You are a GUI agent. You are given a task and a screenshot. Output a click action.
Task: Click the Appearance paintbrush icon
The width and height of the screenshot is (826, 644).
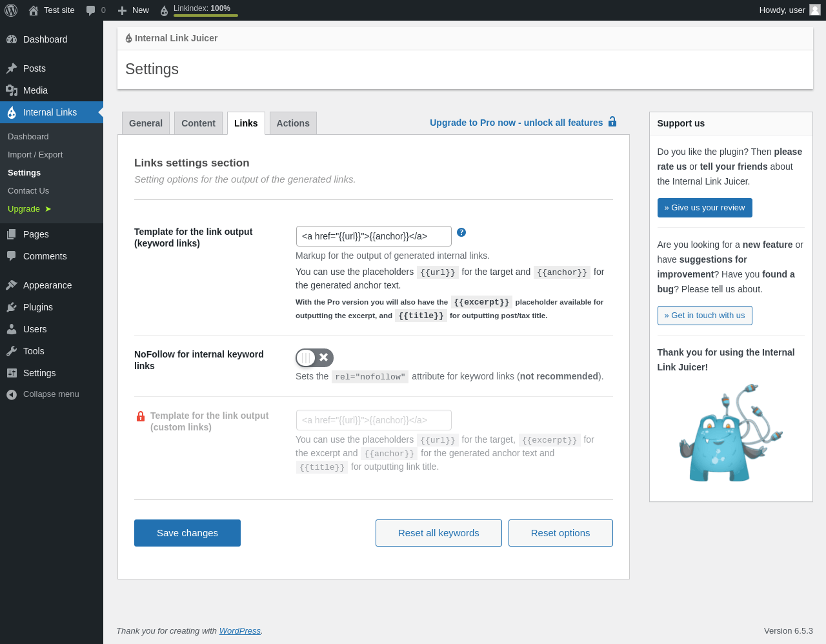tap(12, 285)
